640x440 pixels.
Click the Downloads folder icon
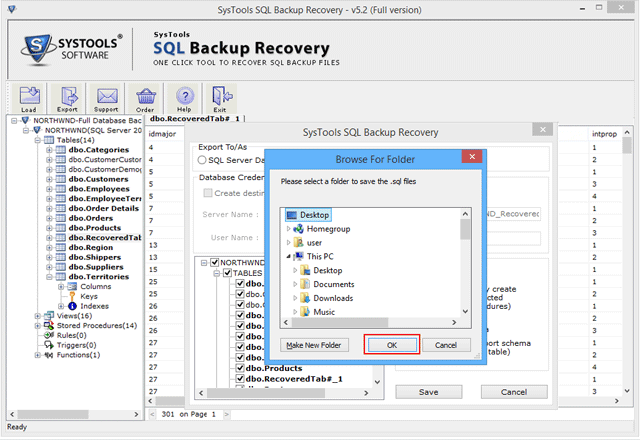tap(305, 298)
